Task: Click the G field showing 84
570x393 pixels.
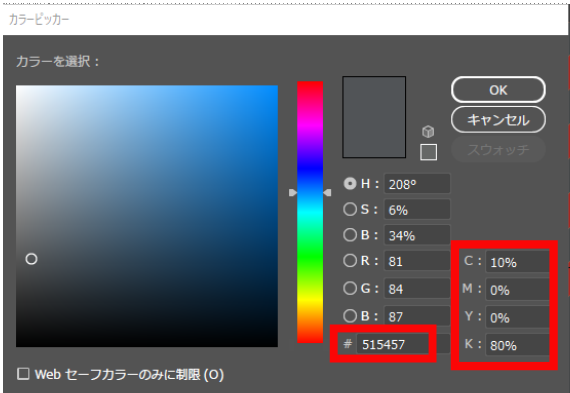Action: click(x=417, y=289)
